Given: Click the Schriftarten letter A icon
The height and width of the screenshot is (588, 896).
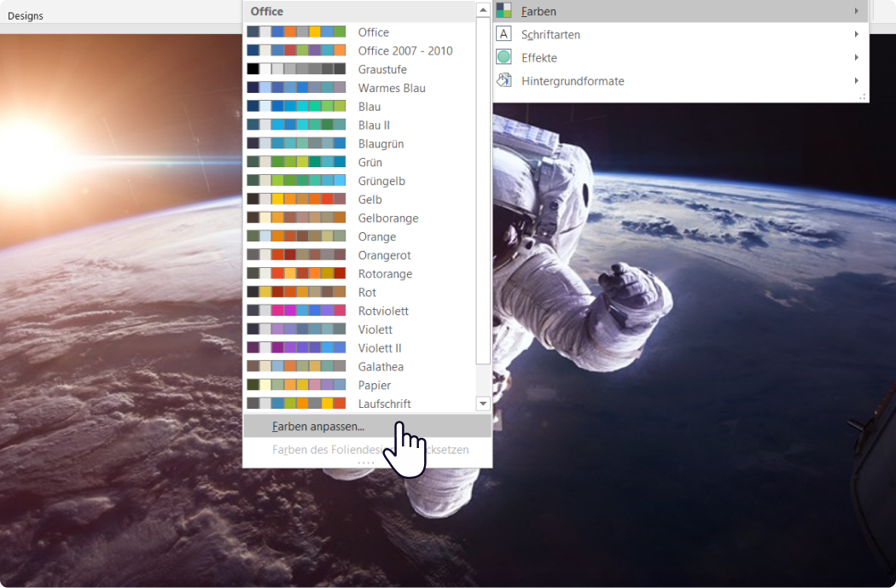Looking at the screenshot, I should point(503,34).
